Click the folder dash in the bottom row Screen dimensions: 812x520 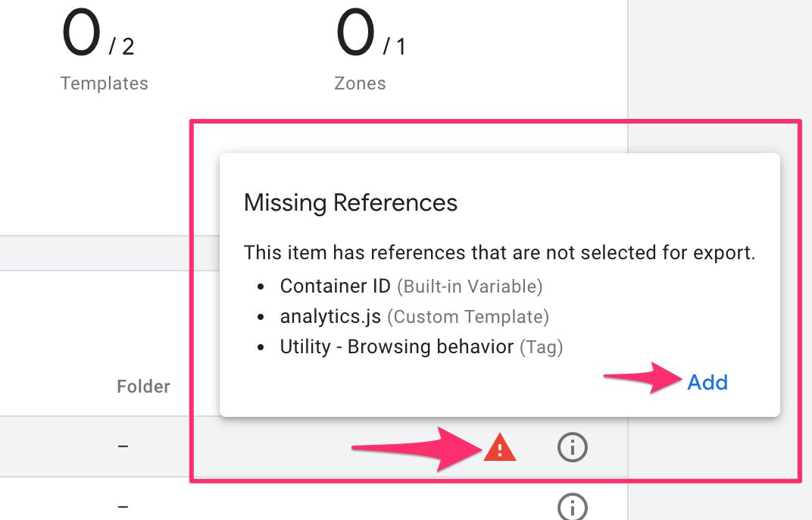click(x=123, y=506)
